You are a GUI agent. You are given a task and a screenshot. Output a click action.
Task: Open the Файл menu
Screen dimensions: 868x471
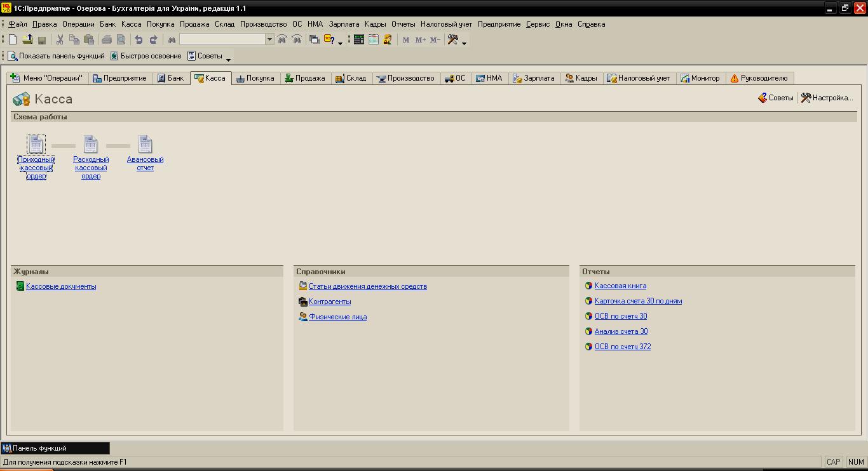click(x=18, y=24)
